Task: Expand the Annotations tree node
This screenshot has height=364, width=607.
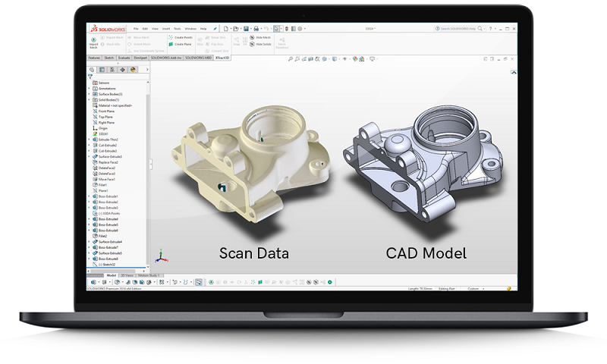Action: point(89,88)
